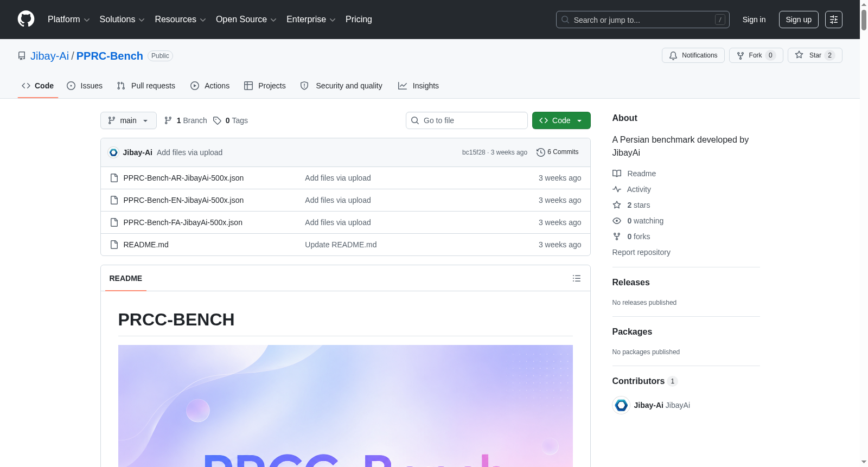
Task: Click the fork icon in Fork button
Action: [741, 55]
